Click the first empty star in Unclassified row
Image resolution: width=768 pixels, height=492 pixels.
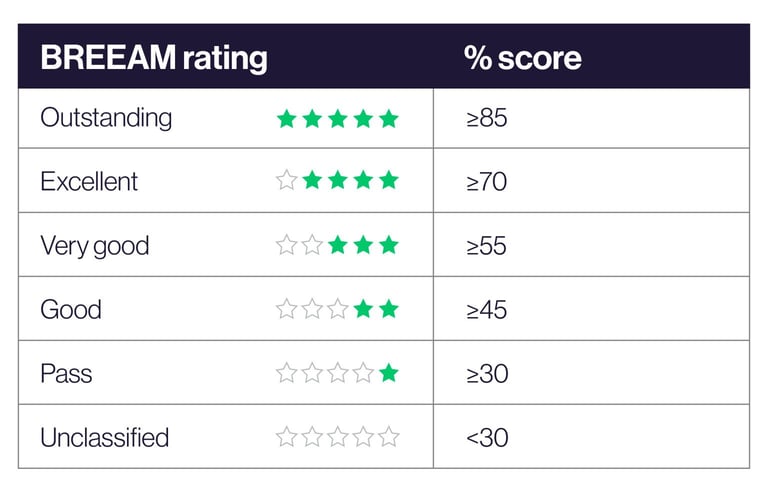[286, 437]
